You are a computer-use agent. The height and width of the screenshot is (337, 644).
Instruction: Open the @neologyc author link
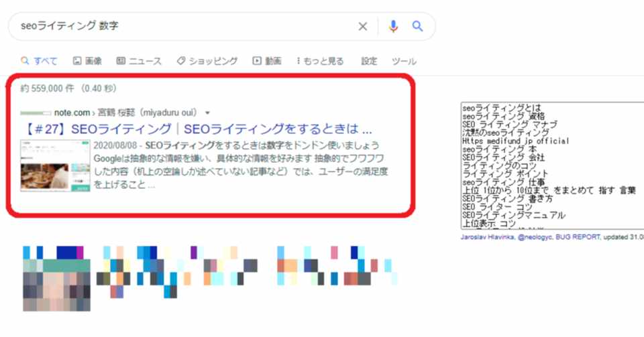(535, 237)
